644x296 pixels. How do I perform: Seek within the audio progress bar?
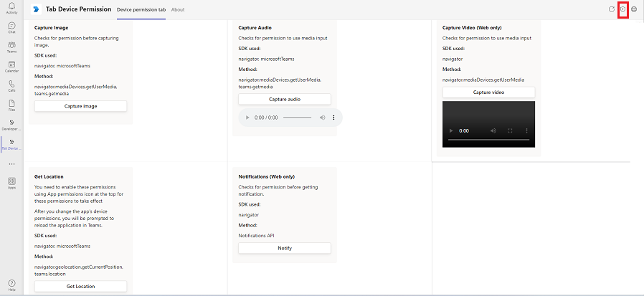(x=298, y=118)
